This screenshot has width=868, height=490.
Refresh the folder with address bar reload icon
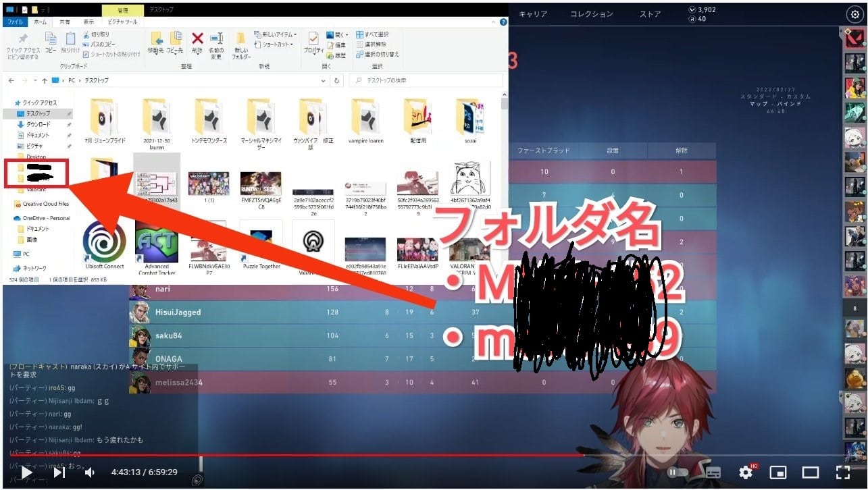337,80
